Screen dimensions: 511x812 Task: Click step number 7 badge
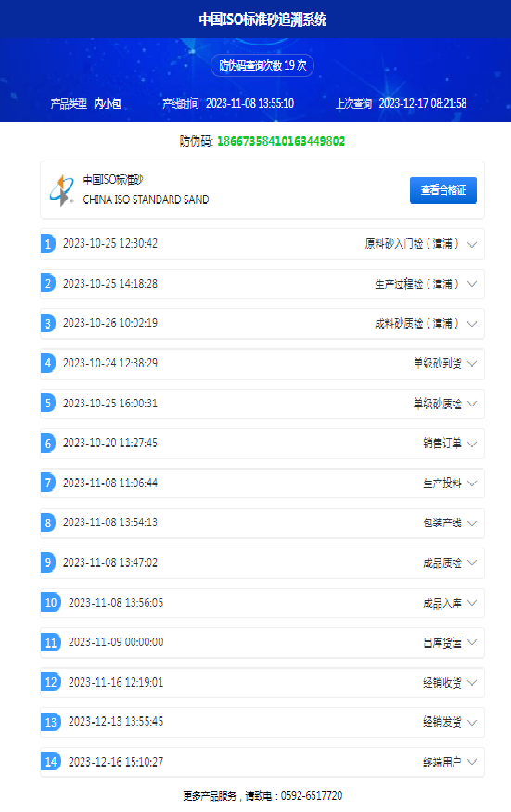(47, 483)
